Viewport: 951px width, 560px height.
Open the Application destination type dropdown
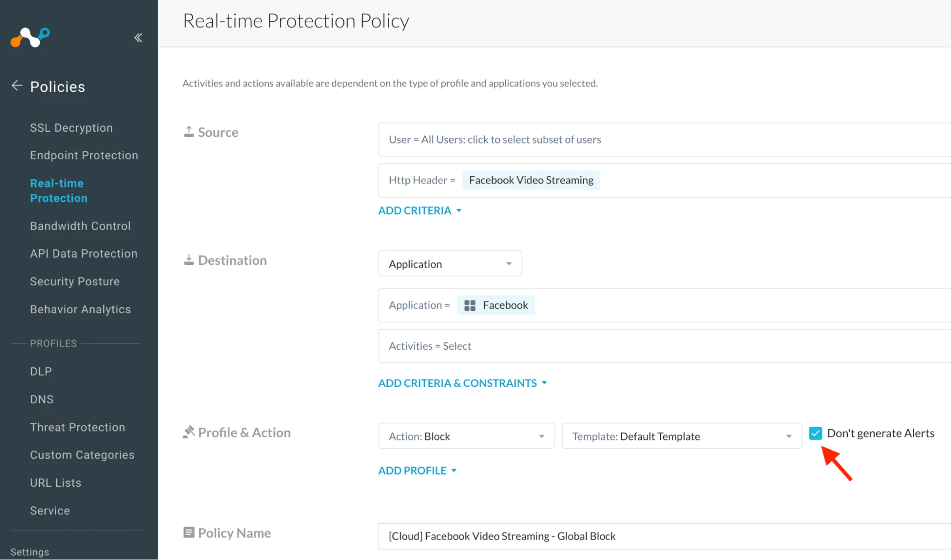450,264
